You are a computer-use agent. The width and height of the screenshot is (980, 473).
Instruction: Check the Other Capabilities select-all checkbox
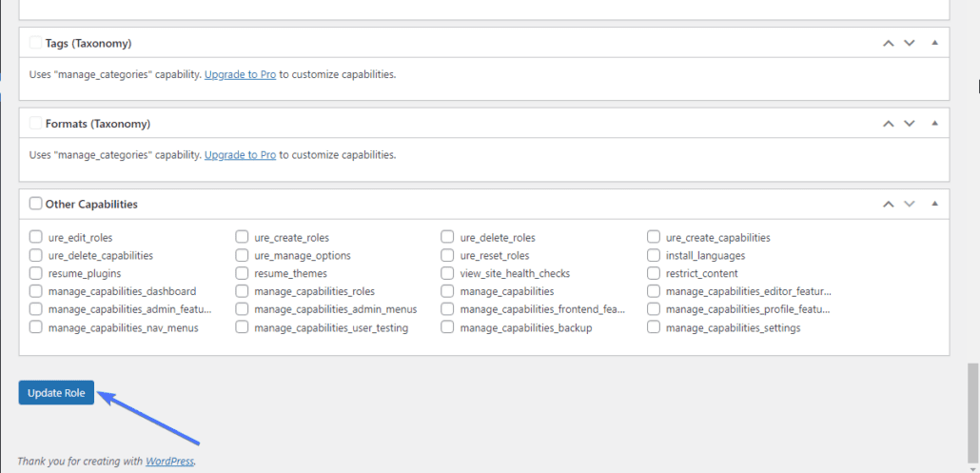[x=35, y=204]
